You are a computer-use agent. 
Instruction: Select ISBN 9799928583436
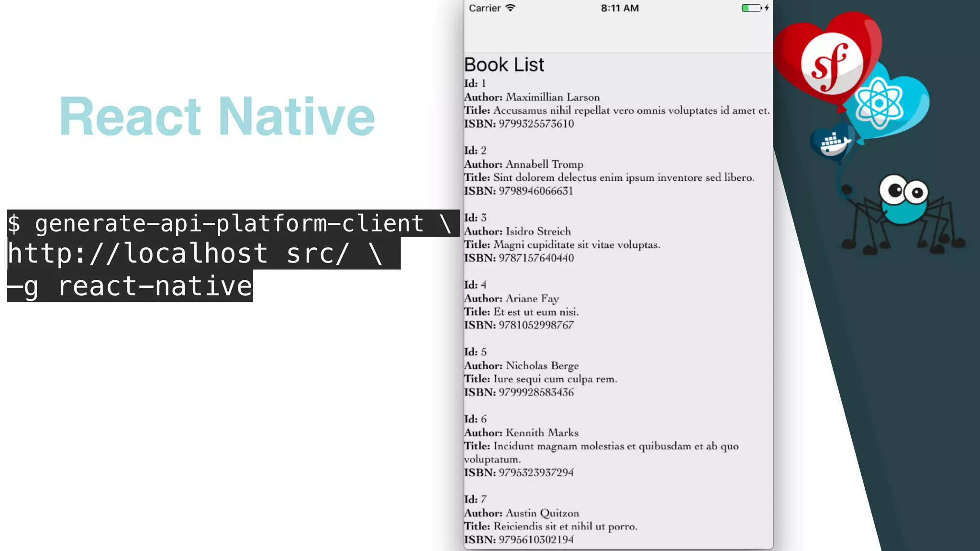coord(519,392)
